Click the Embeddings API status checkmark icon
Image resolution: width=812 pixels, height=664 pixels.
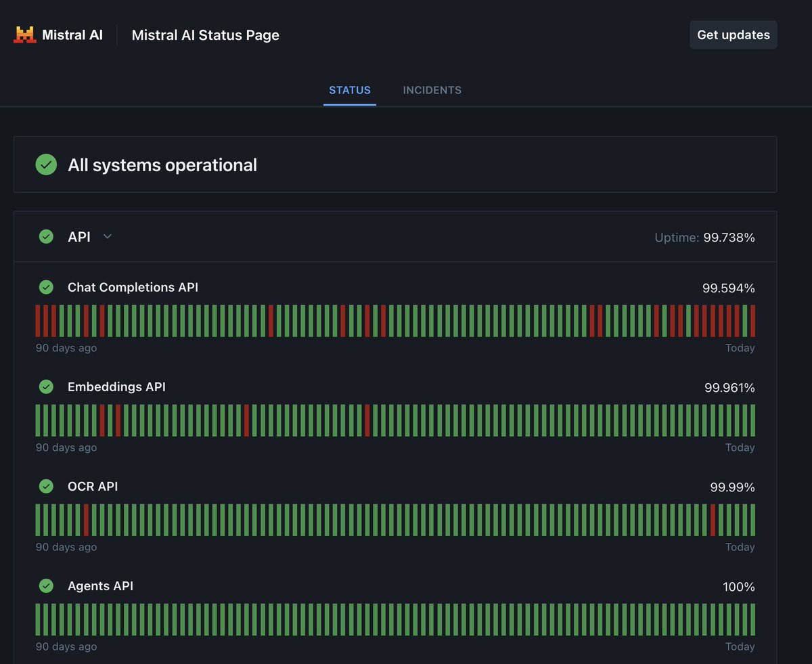(46, 386)
